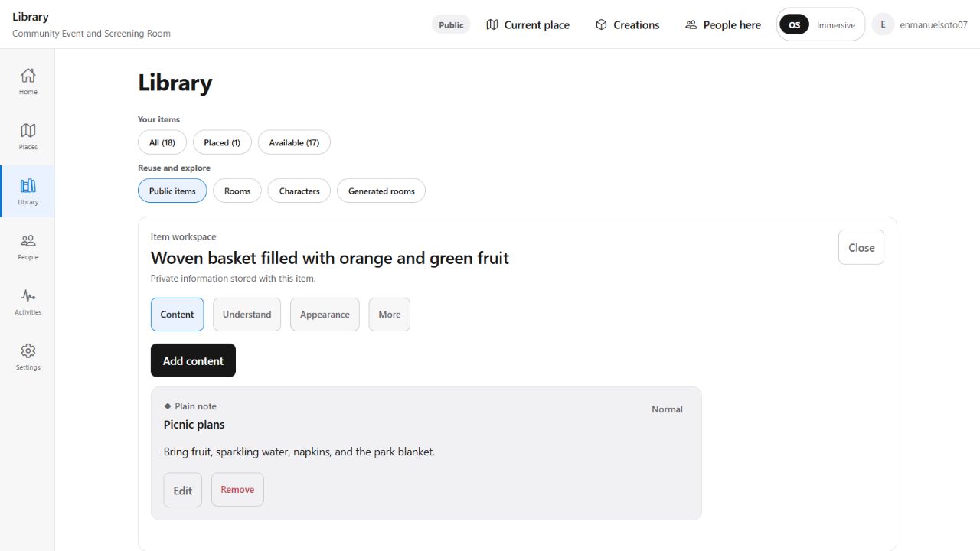The image size is (980, 551).
Task: Open Settings gear icon
Action: tap(28, 350)
